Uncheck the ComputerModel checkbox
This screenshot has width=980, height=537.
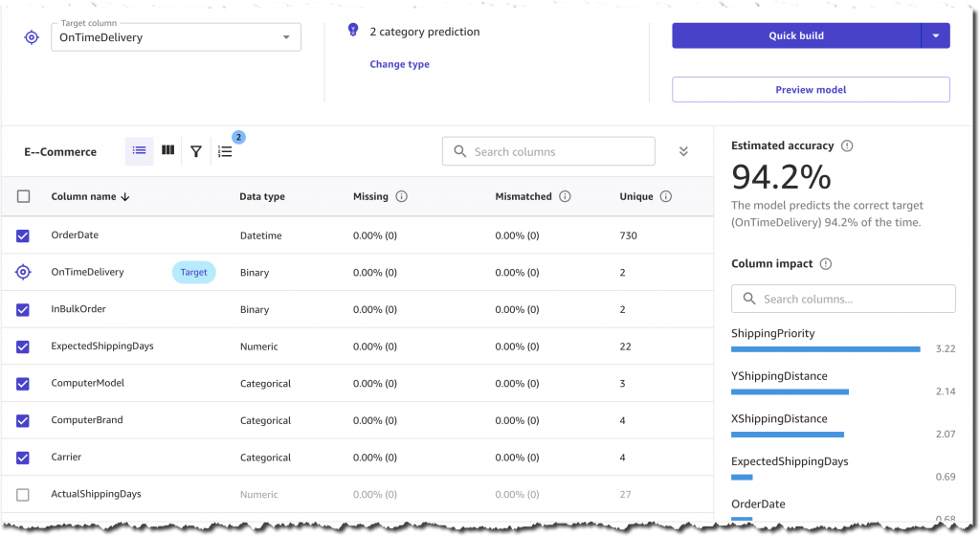coord(23,384)
